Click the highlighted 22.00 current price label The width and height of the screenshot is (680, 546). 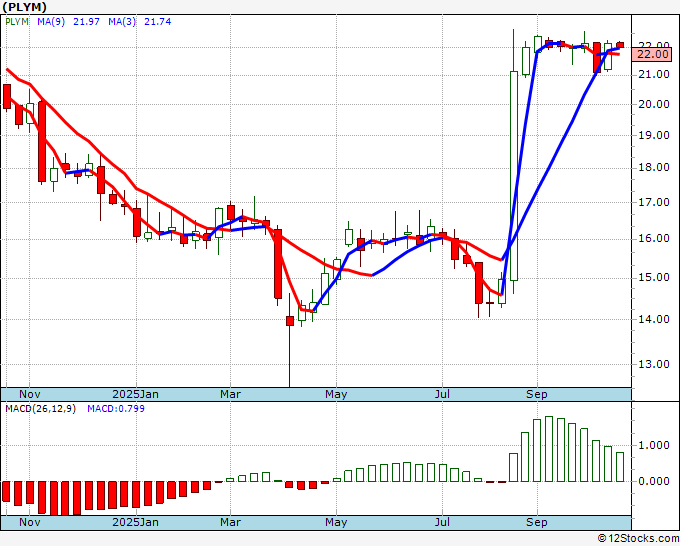coord(653,54)
